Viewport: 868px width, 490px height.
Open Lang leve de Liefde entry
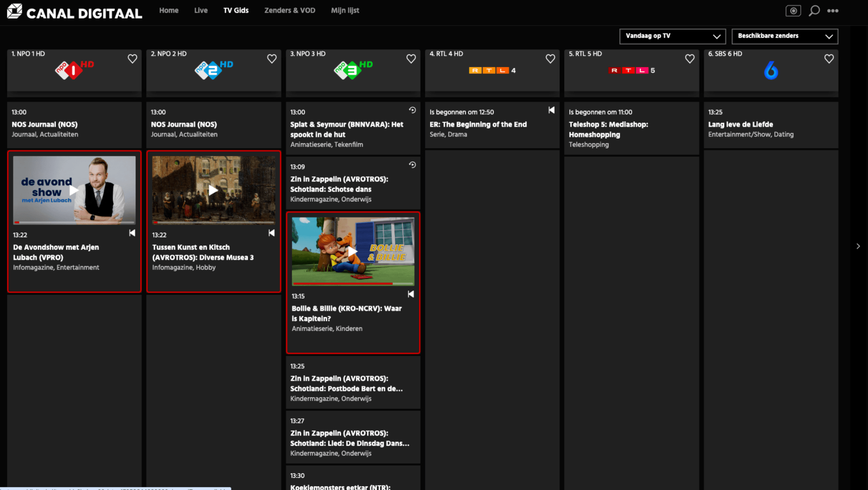coord(771,125)
